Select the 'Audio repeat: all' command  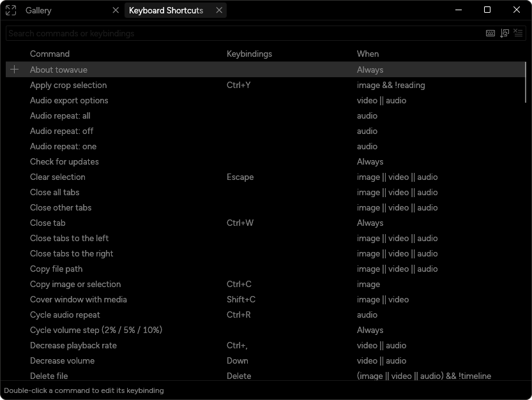click(60, 115)
